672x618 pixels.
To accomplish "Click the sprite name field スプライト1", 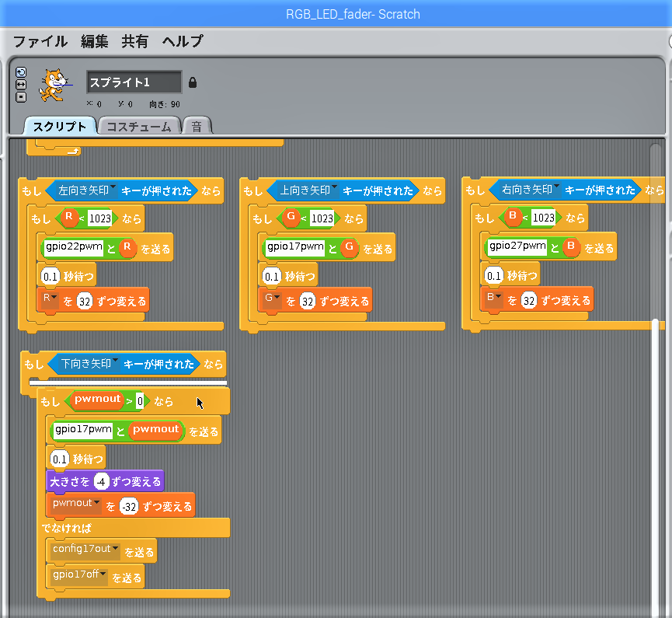I will click(x=134, y=82).
